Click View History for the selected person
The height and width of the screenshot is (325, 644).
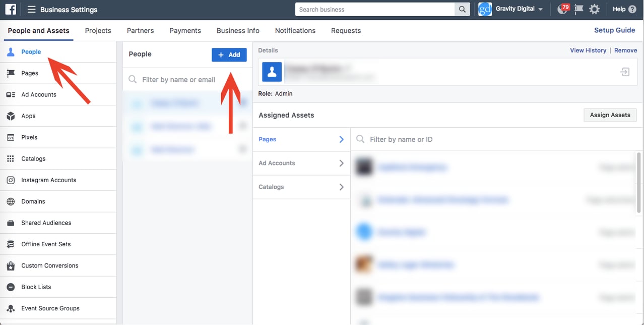tap(588, 50)
